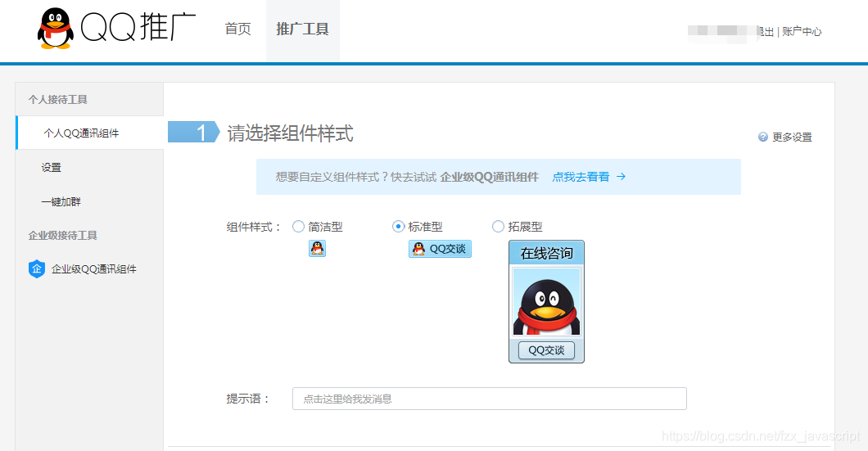Click the QQ推广 title text
The height and width of the screenshot is (451, 868).
(x=138, y=26)
